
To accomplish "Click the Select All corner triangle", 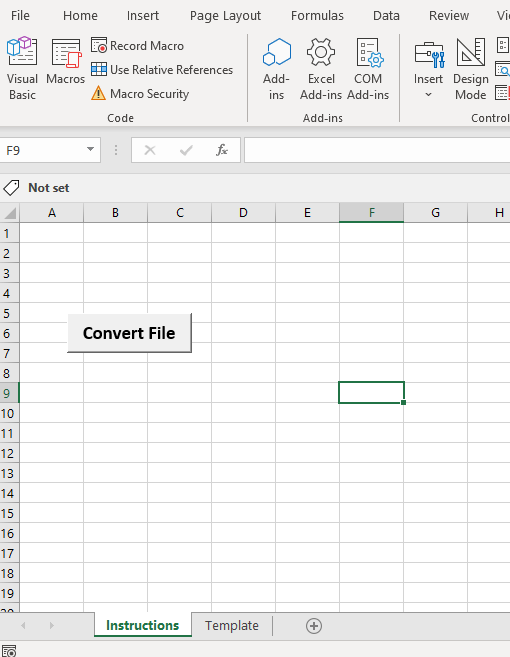I will [x=10, y=213].
